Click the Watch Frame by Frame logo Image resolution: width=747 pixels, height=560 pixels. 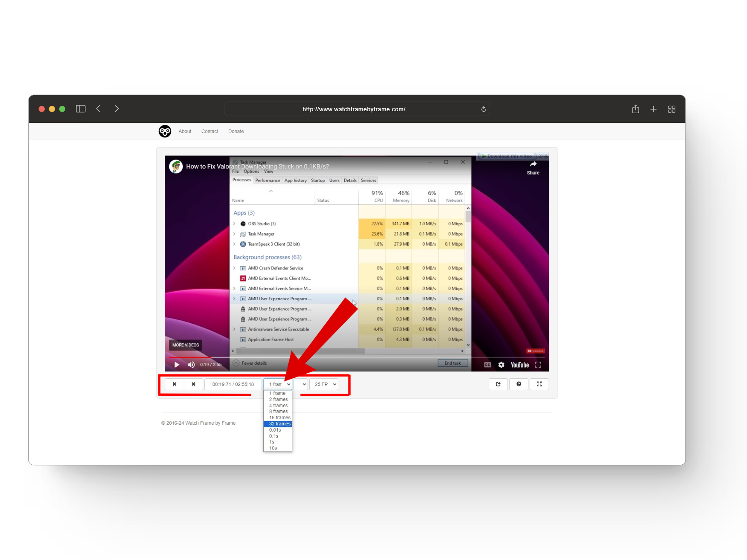[165, 131]
